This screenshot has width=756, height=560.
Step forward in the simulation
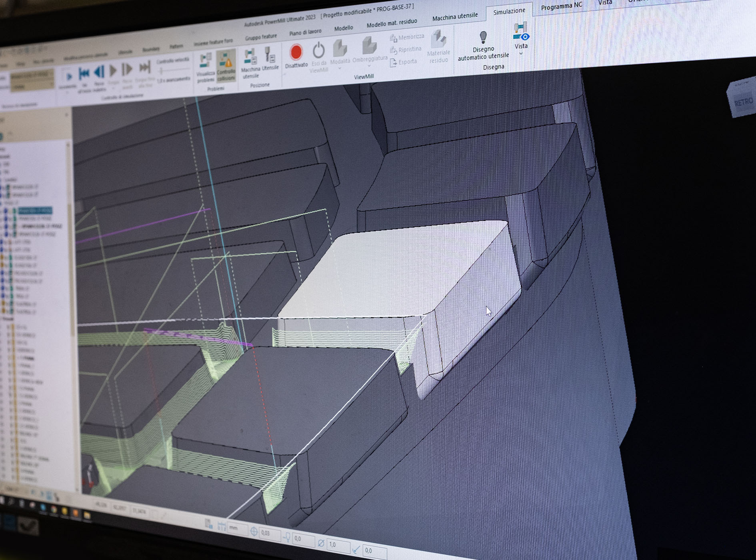coord(127,69)
